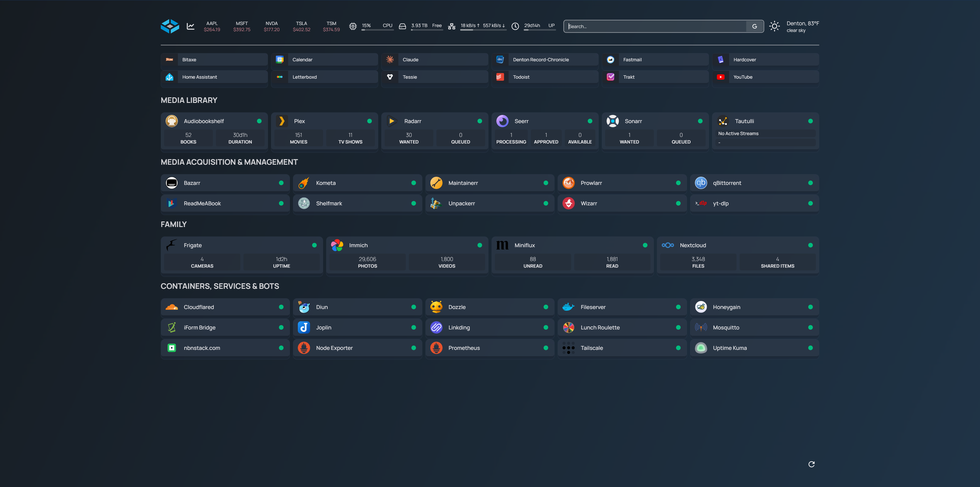The width and height of the screenshot is (980, 487).
Task: Click the qBittorrent logo icon
Action: pos(701,183)
